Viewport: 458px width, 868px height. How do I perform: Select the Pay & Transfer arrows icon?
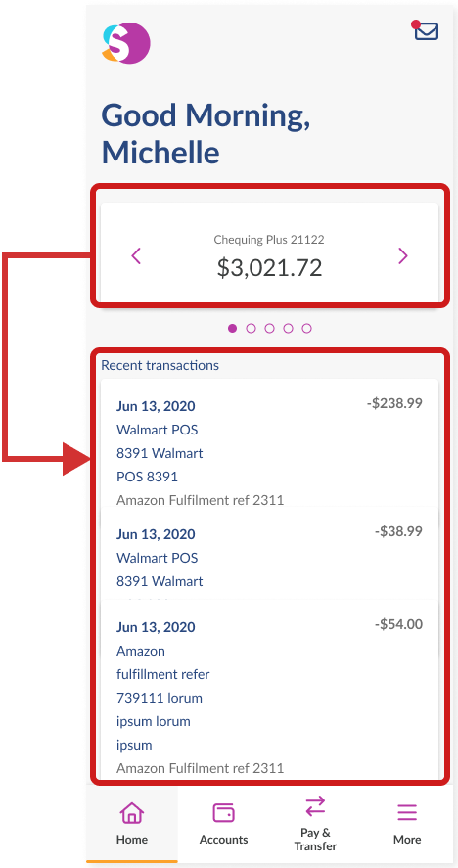(x=316, y=806)
